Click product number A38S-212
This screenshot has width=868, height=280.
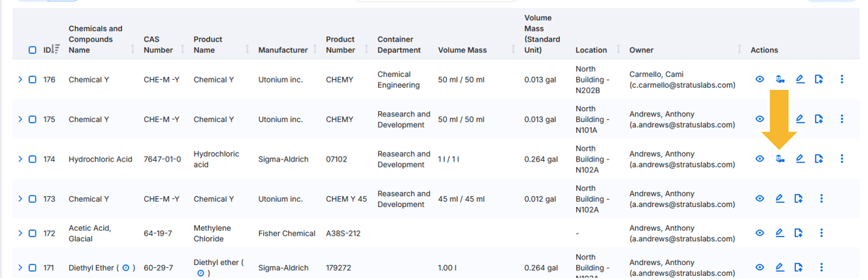click(x=344, y=233)
